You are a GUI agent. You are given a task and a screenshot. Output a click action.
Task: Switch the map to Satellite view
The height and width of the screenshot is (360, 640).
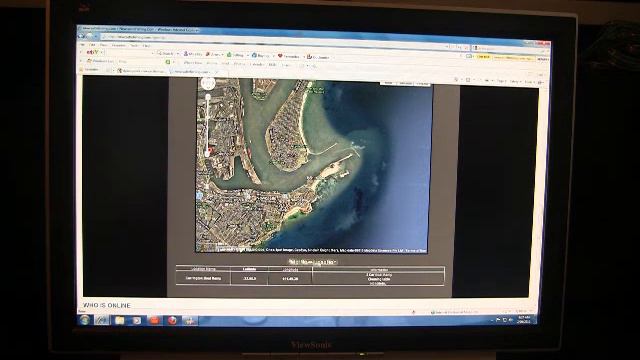point(405,83)
